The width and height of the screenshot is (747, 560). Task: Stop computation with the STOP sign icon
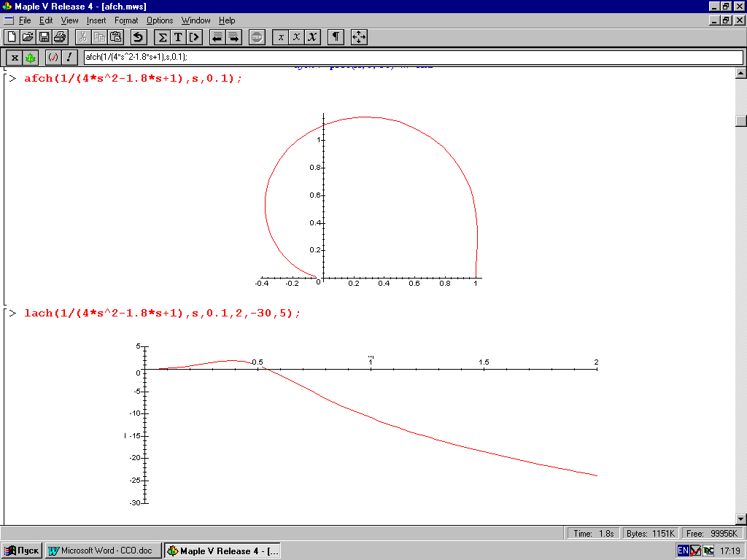[x=257, y=37]
